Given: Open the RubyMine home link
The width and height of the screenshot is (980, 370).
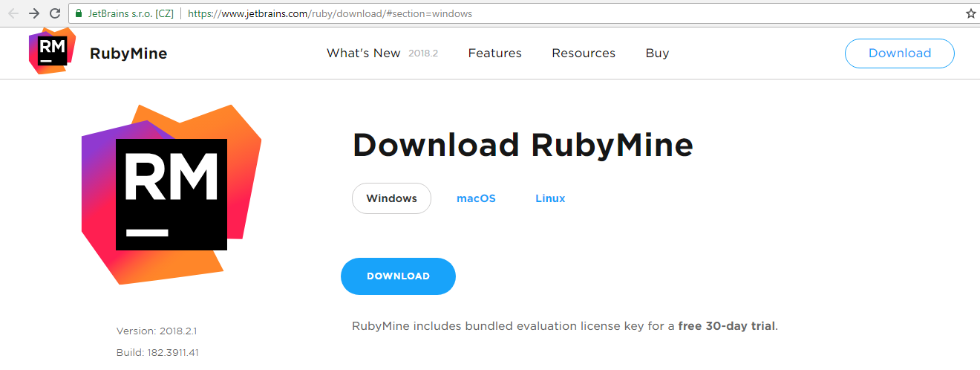Looking at the screenshot, I should [x=128, y=53].
